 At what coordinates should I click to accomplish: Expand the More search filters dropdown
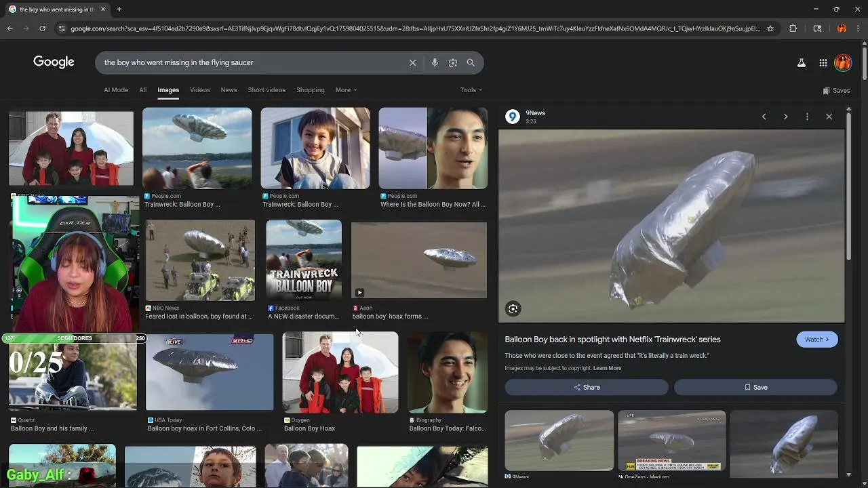tap(346, 90)
